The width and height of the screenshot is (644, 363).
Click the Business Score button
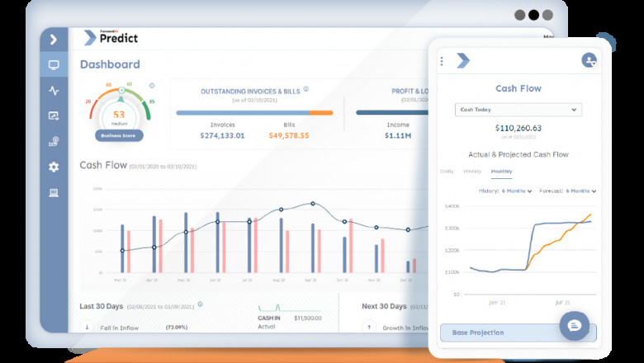click(x=121, y=134)
